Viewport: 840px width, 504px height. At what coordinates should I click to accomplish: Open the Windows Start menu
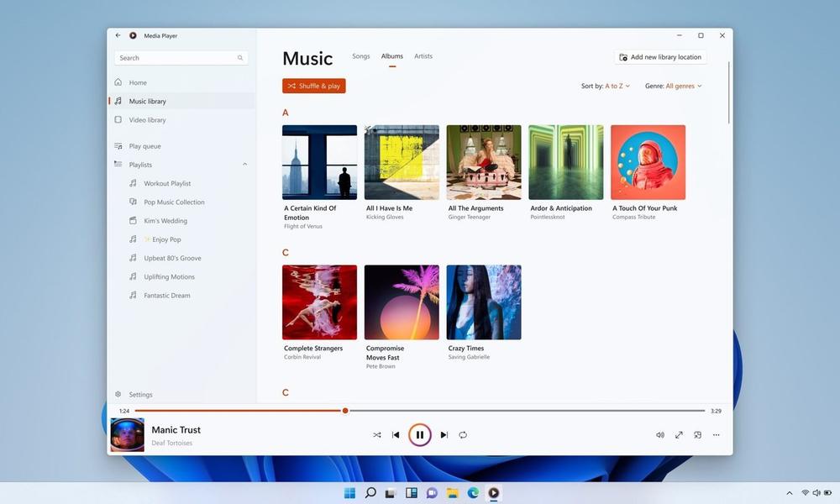pyautogui.click(x=349, y=493)
